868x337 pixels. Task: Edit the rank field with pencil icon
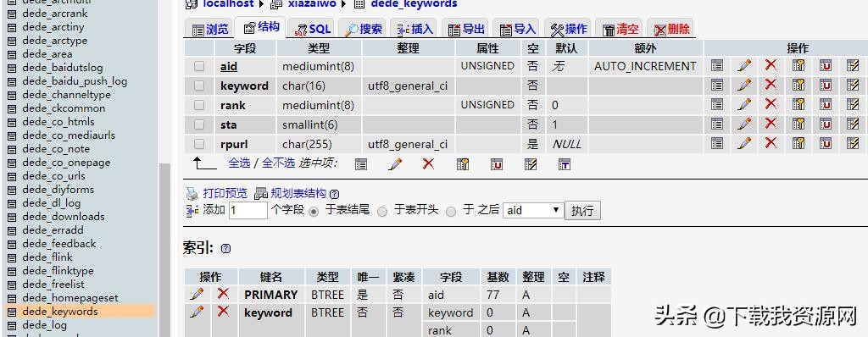coord(744,105)
